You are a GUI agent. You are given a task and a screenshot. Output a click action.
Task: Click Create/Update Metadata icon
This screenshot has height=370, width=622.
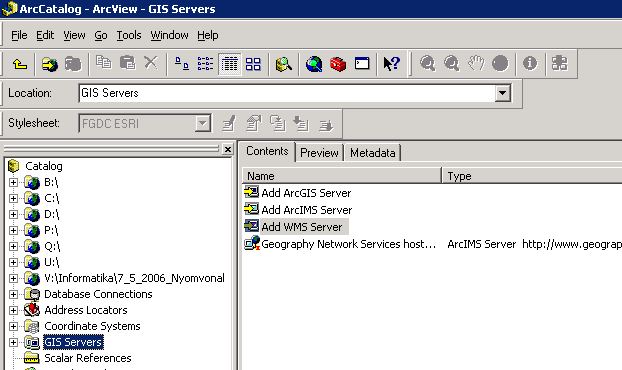point(277,123)
